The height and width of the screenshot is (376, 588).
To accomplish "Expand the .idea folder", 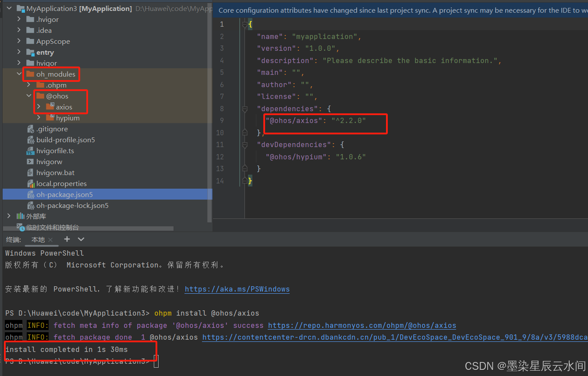I will tap(19, 30).
